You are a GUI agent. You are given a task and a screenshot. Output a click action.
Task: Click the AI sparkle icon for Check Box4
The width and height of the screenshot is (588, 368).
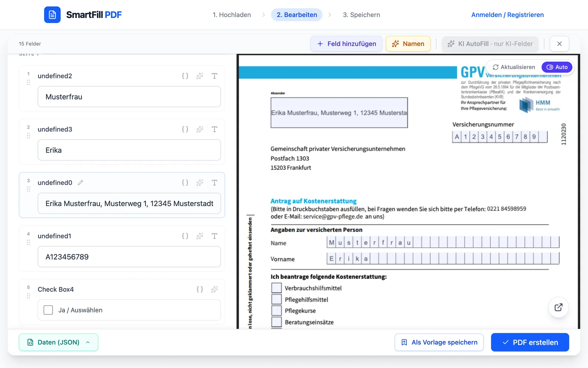coord(215,289)
